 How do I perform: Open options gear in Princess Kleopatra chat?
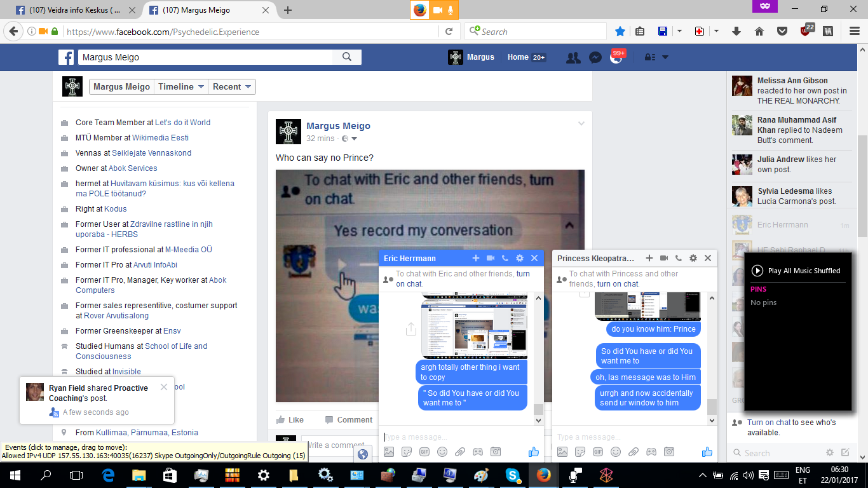[693, 258]
